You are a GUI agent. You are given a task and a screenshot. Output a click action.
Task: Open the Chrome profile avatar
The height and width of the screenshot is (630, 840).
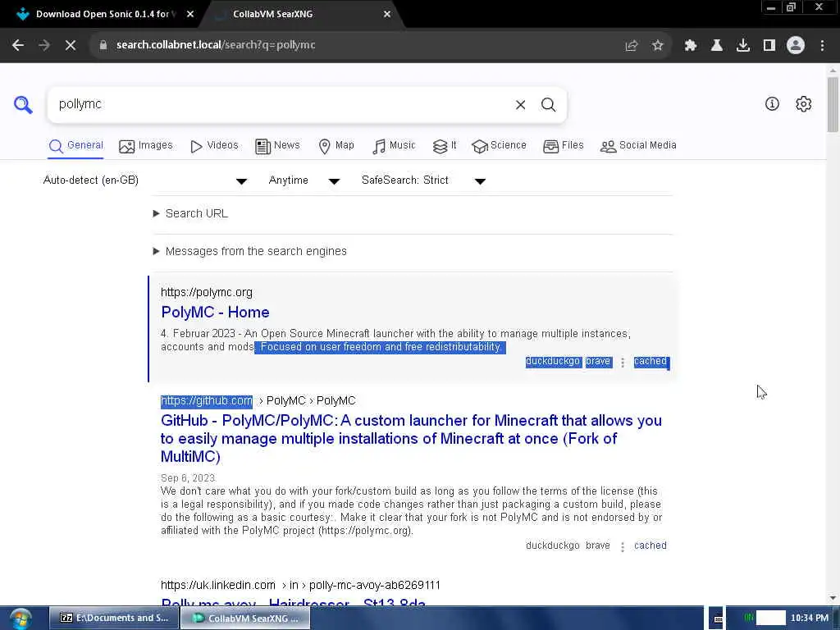796,46
